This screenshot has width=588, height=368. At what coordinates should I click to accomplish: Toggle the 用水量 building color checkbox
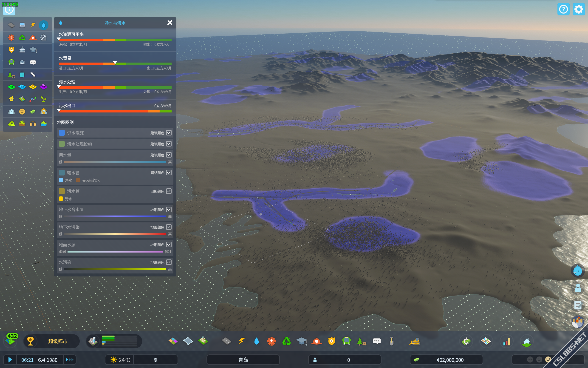pyautogui.click(x=169, y=155)
